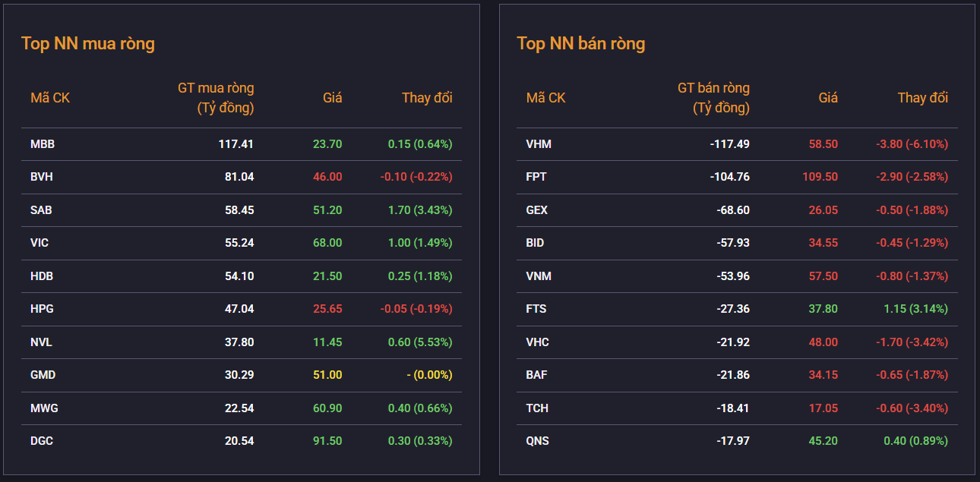Screen dimensions: 980x482
Task: Select stock code BVH
Action: click(42, 177)
